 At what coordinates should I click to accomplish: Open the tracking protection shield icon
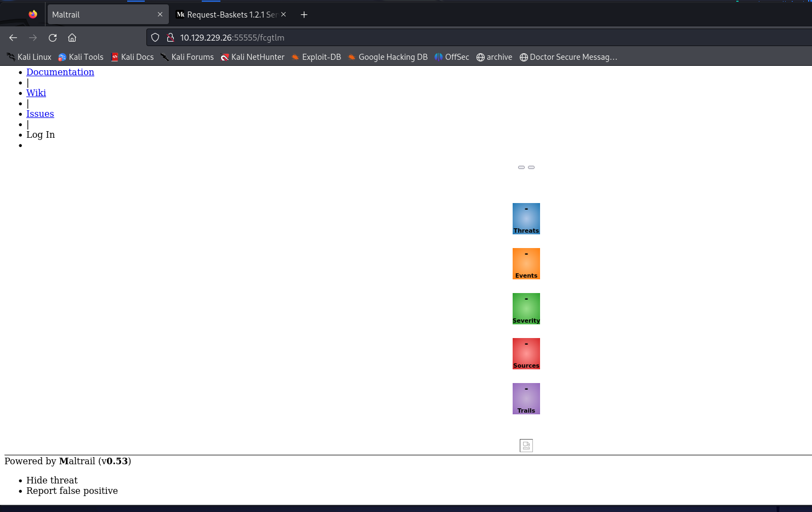tap(155, 38)
